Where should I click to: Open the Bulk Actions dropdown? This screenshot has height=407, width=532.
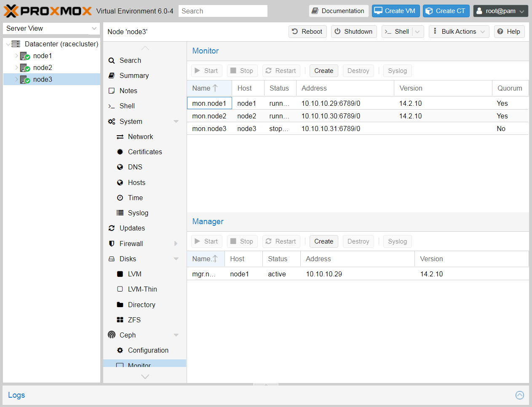click(459, 32)
